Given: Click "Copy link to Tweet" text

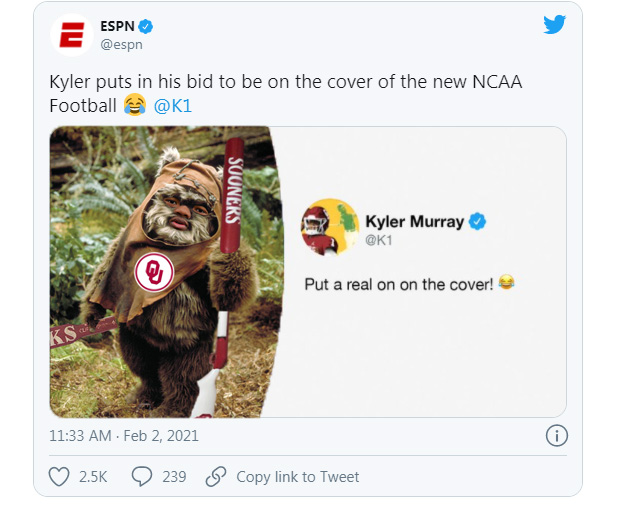Looking at the screenshot, I should [297, 477].
